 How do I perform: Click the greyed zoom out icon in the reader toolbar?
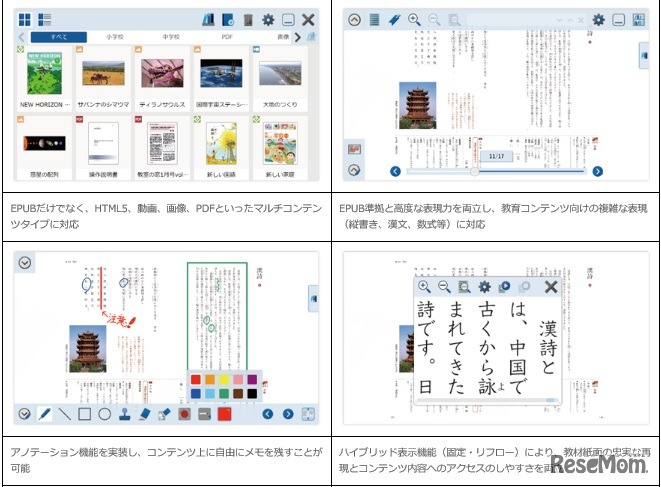[x=434, y=19]
